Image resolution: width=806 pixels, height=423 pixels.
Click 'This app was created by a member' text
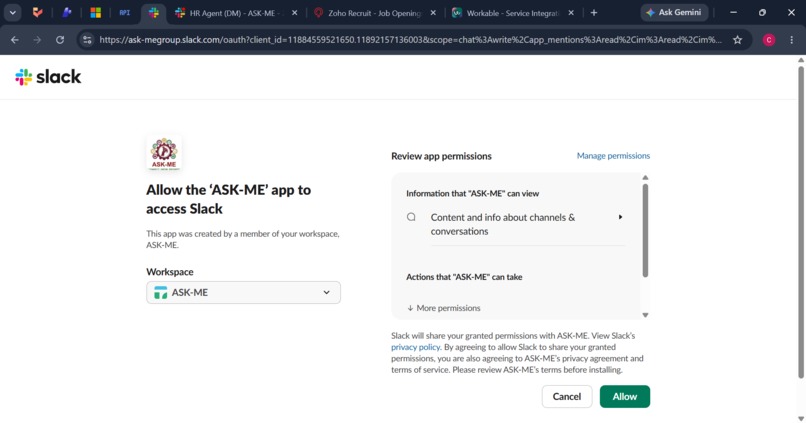click(243, 240)
